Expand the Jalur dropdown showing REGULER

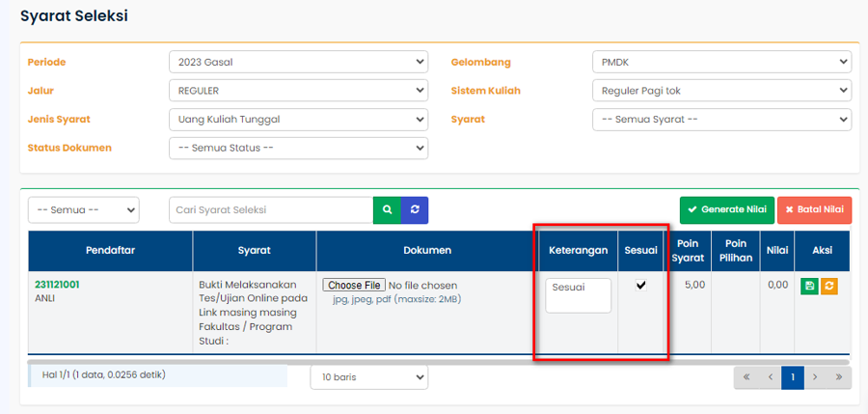pos(297,91)
